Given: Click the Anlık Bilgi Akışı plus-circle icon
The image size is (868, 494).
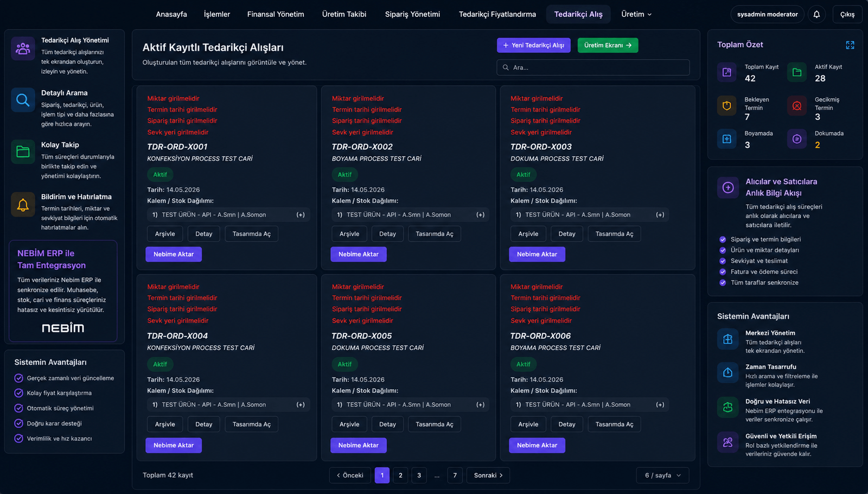Looking at the screenshot, I should point(728,188).
